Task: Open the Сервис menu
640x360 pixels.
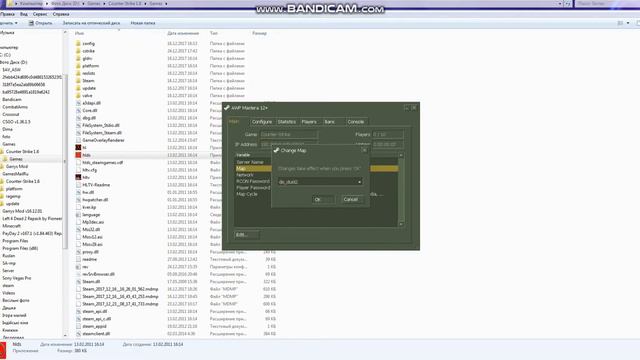Action: coord(40,14)
